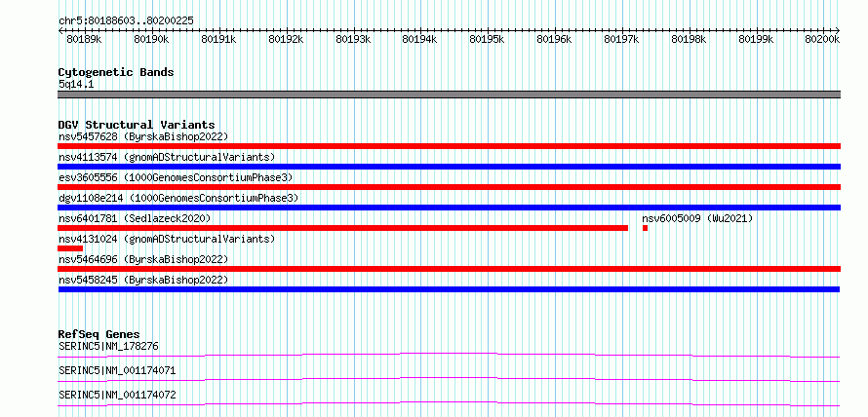Screen dimensions: 868x417
Task: Click the 80189k ruler tick label
Action: 84,40
